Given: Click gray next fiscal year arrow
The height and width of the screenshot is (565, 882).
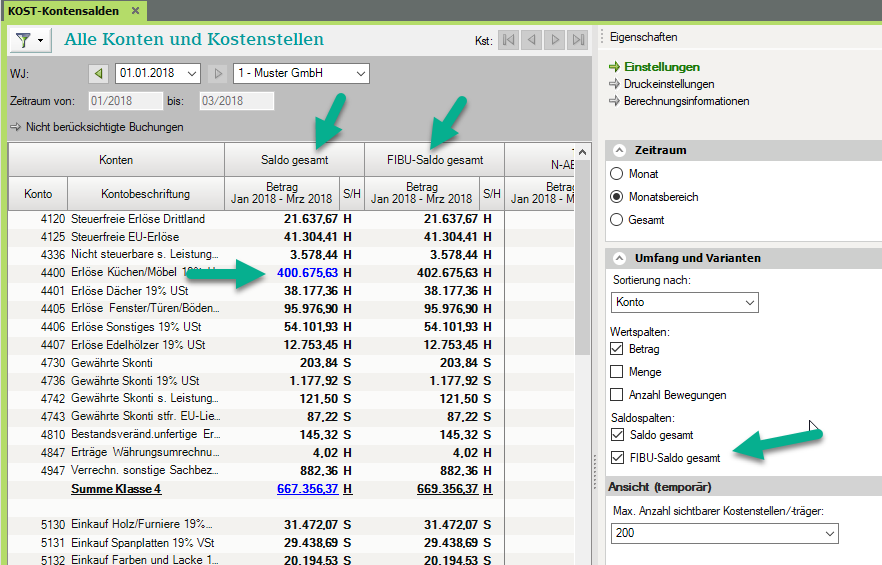Looking at the screenshot, I should [218, 74].
